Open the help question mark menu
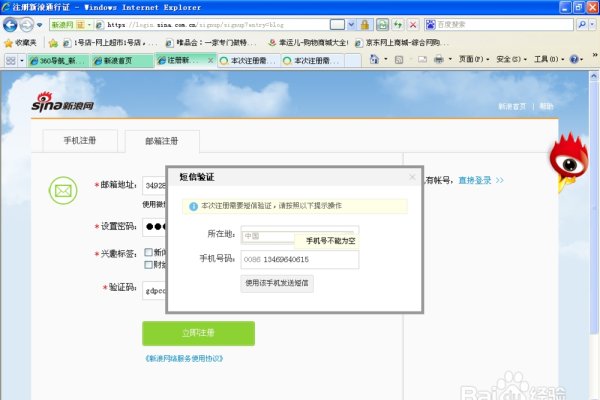 tap(576, 59)
